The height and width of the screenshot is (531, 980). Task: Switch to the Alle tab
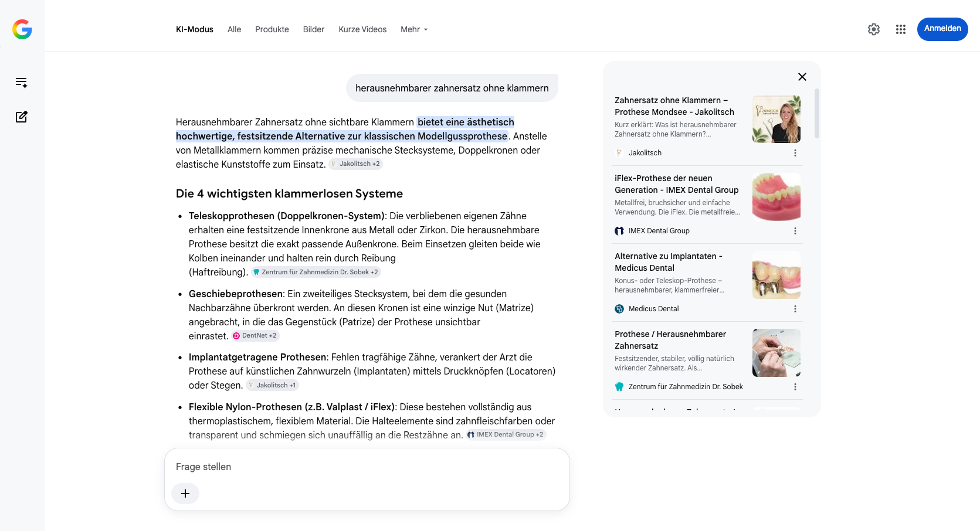234,29
